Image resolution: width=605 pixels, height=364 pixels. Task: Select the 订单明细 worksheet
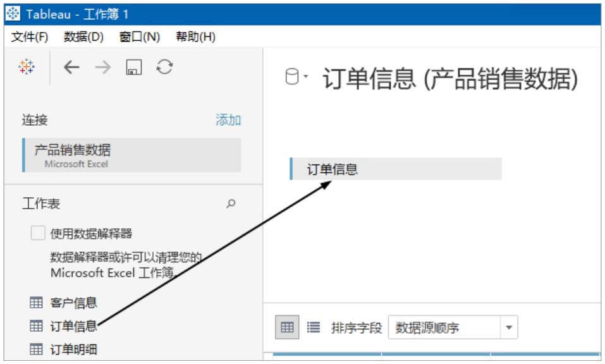pyautogui.click(x=73, y=349)
